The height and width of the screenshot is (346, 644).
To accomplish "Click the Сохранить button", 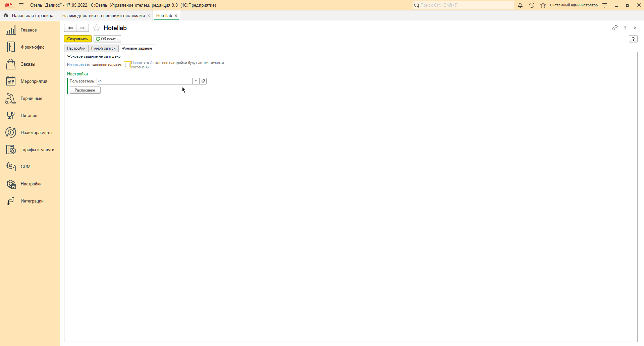I will (78, 39).
